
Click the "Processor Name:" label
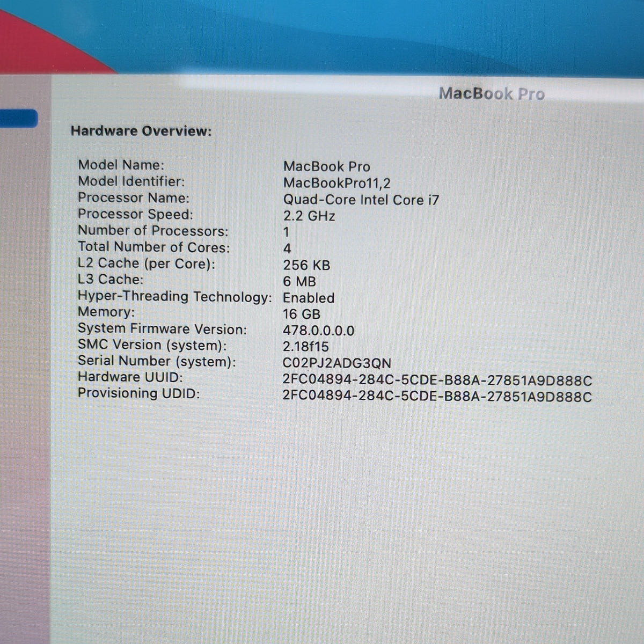point(134,197)
